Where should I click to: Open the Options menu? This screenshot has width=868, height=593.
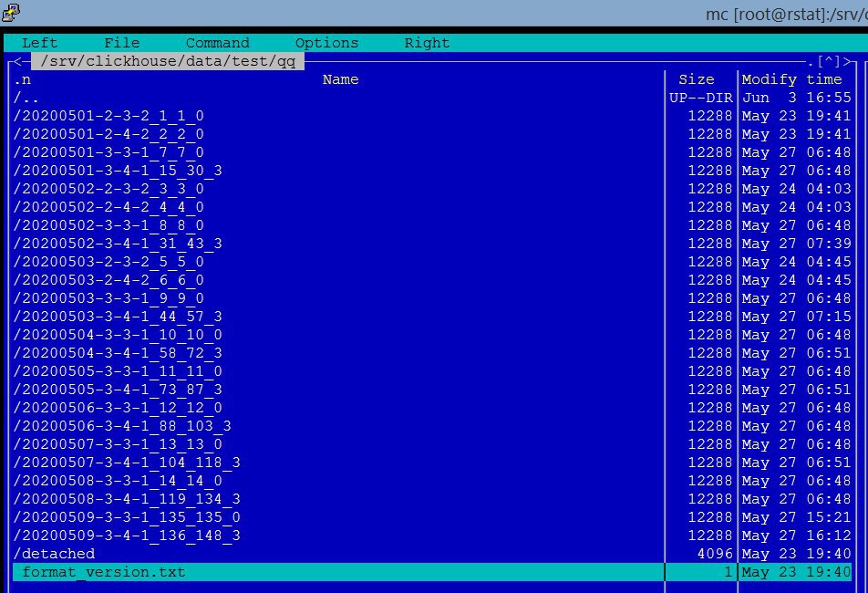[x=326, y=43]
